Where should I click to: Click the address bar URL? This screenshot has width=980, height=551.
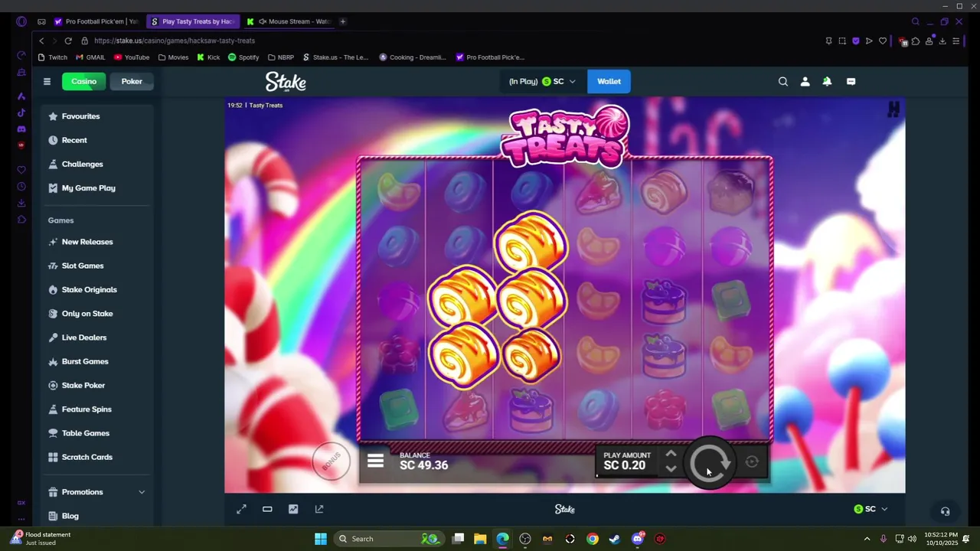pos(175,41)
